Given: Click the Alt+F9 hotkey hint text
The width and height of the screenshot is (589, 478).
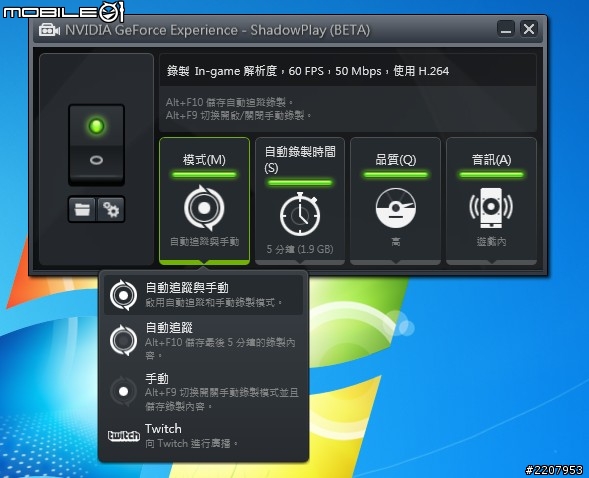Looking at the screenshot, I should 239,115.
